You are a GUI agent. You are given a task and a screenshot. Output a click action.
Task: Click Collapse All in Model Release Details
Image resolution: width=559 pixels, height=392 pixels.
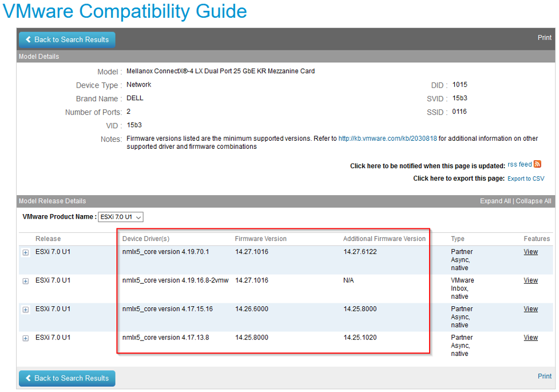pos(533,201)
